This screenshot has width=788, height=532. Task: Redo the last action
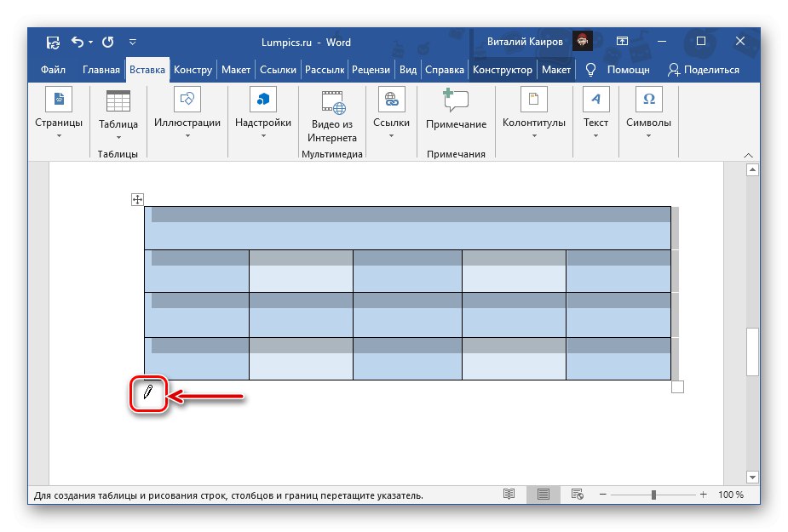click(x=107, y=42)
